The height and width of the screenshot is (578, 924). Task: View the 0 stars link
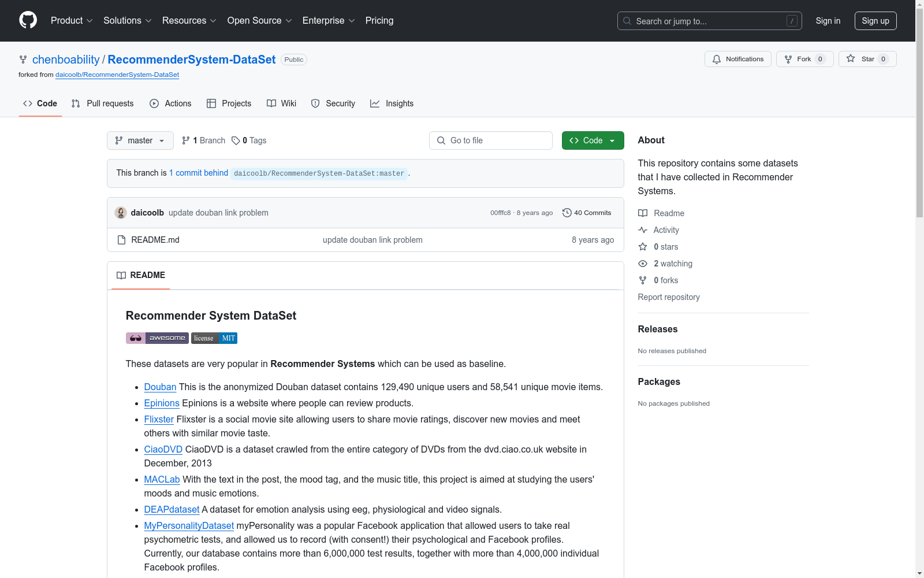(x=658, y=247)
